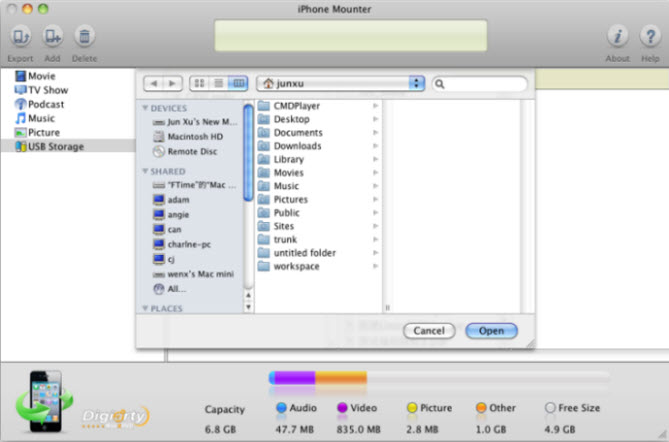Select the workspace folder
The image size is (669, 442).
point(289,266)
